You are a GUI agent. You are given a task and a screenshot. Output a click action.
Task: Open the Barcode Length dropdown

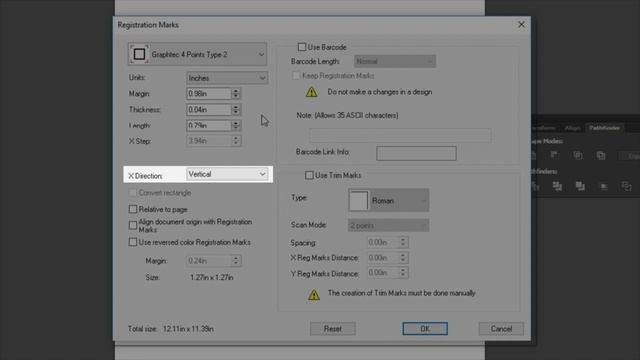tap(395, 61)
